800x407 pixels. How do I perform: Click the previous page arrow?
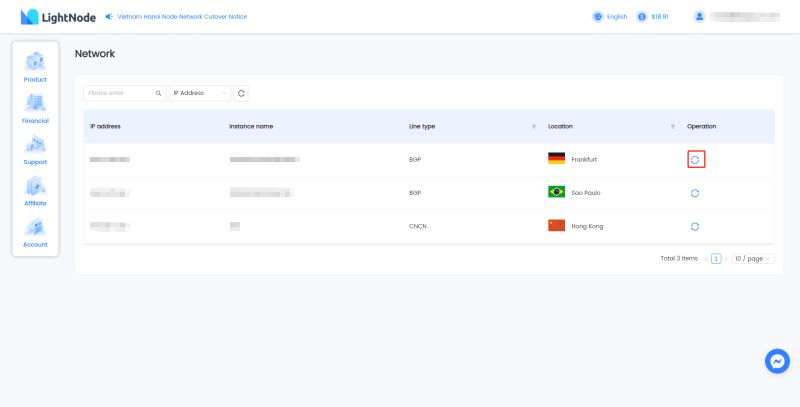click(706, 259)
